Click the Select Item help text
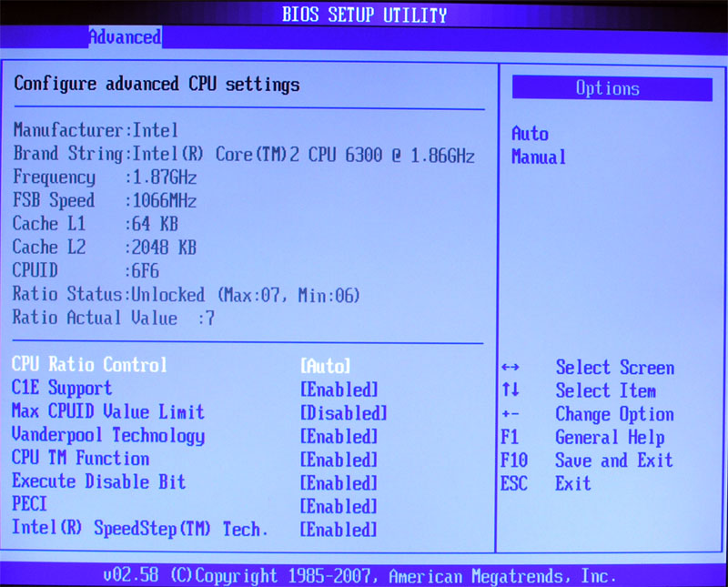 pos(606,390)
